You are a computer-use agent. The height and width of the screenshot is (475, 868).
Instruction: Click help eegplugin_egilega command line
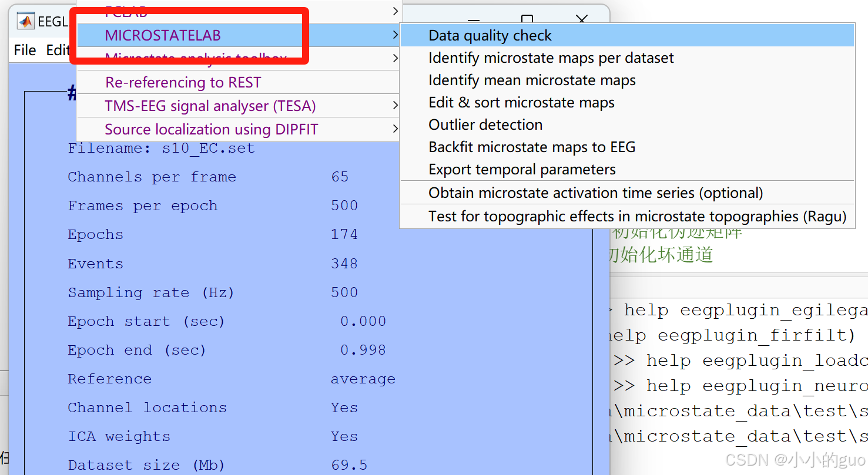(745, 310)
